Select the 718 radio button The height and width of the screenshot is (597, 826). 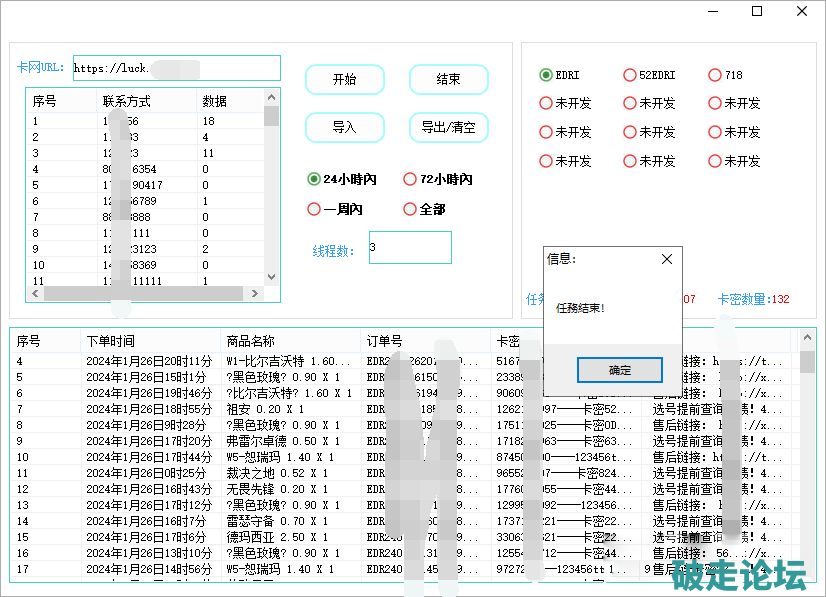(714, 75)
